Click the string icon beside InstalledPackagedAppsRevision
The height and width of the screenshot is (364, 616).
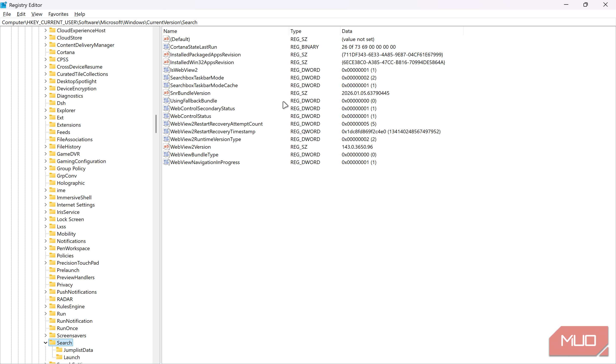pos(166,54)
